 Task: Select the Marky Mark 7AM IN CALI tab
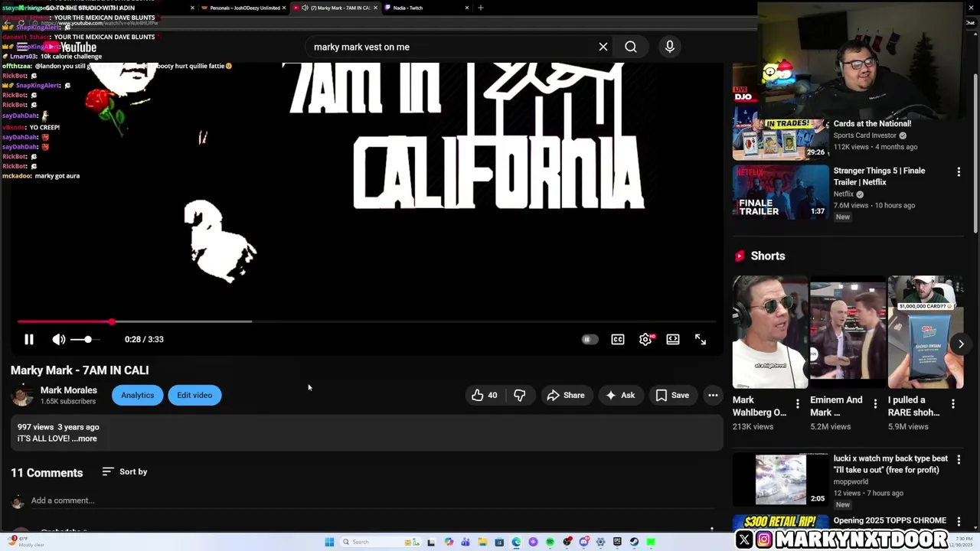(x=337, y=8)
